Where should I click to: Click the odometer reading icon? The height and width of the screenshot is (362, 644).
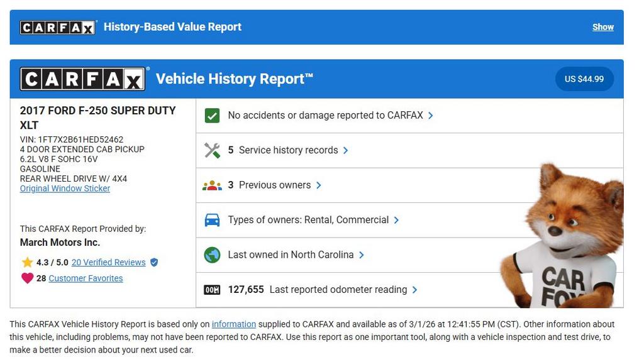[x=213, y=290]
